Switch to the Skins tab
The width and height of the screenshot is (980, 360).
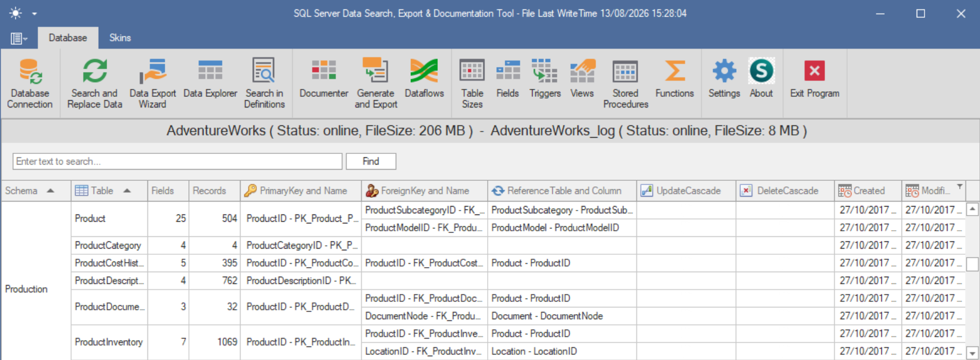120,38
